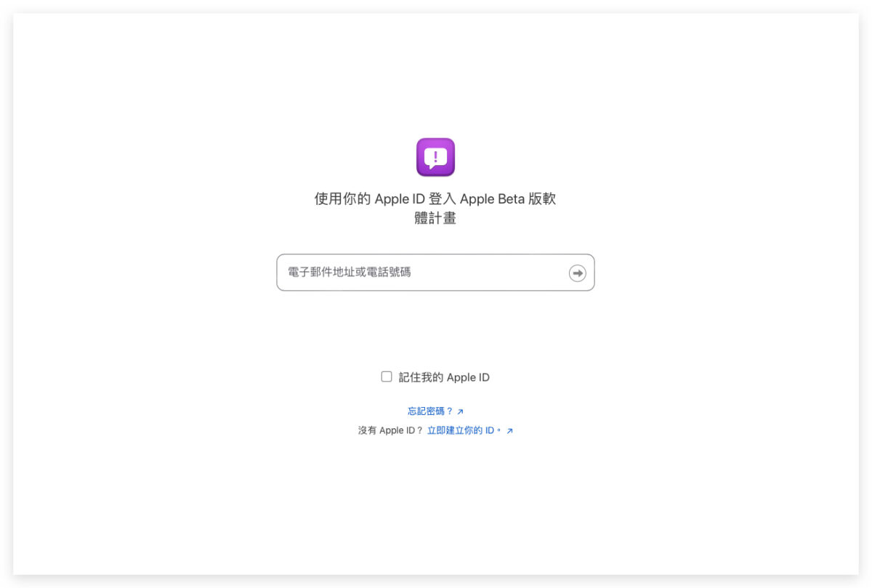Select the speech-bubble exclamation icon above the title
Screen dimensions: 872x588
coord(435,156)
